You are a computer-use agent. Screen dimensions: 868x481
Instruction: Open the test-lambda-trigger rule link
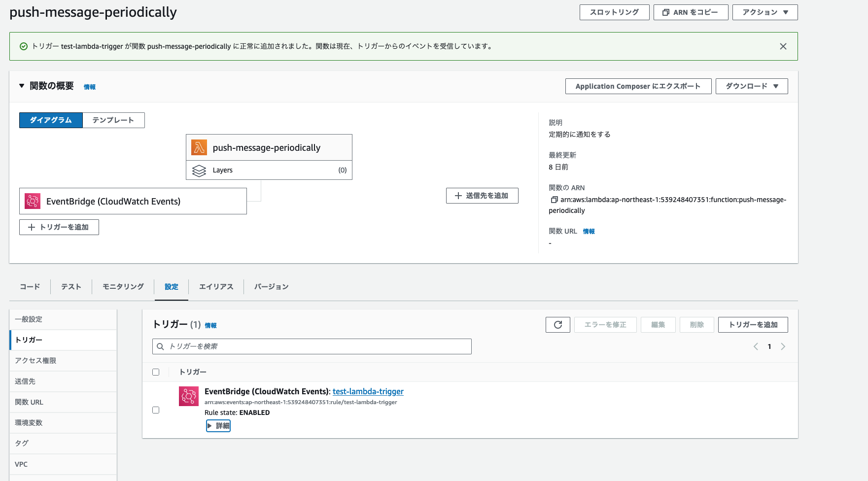[368, 391]
